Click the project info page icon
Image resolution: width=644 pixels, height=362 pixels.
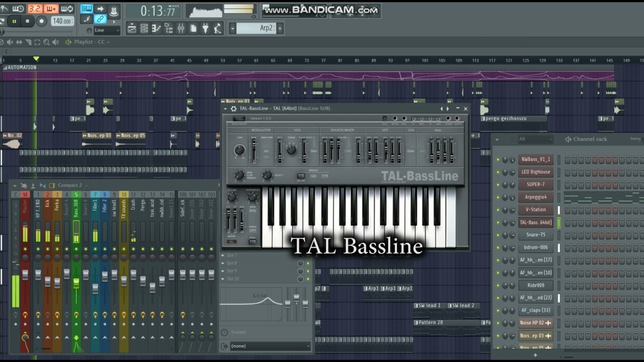(x=193, y=29)
